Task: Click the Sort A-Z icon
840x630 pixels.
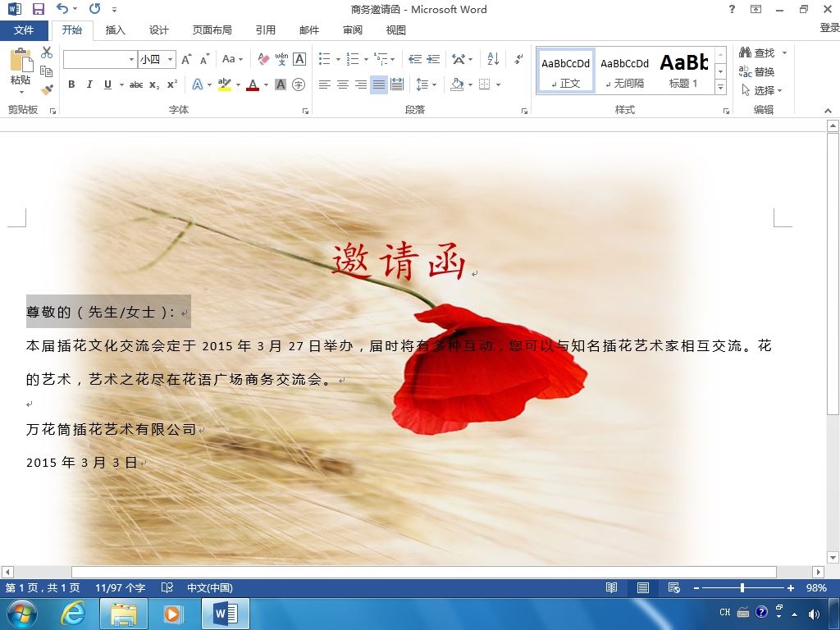Action: (493, 59)
